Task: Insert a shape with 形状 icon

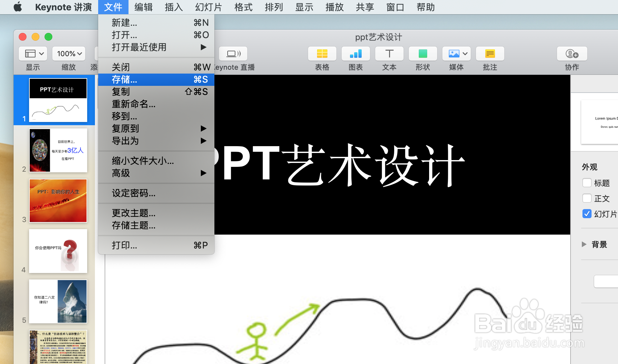Action: point(423,54)
